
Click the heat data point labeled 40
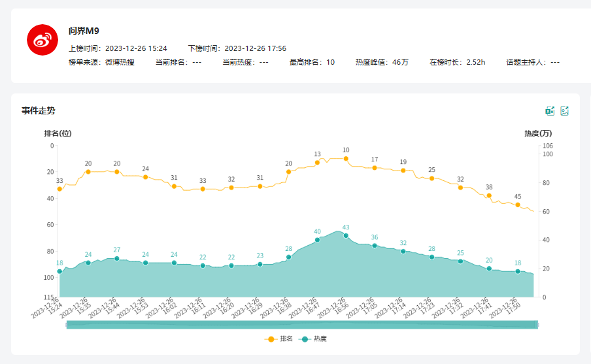317,240
